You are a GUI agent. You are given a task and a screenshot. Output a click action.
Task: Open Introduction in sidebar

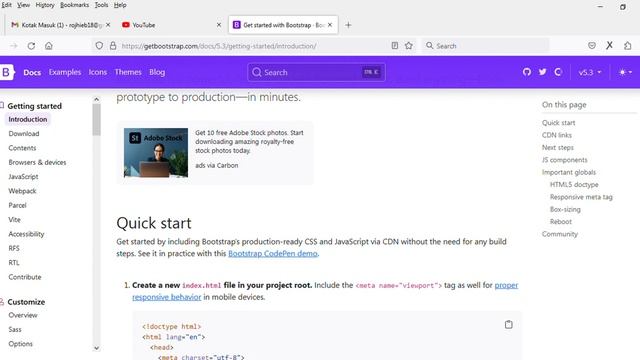coord(28,119)
